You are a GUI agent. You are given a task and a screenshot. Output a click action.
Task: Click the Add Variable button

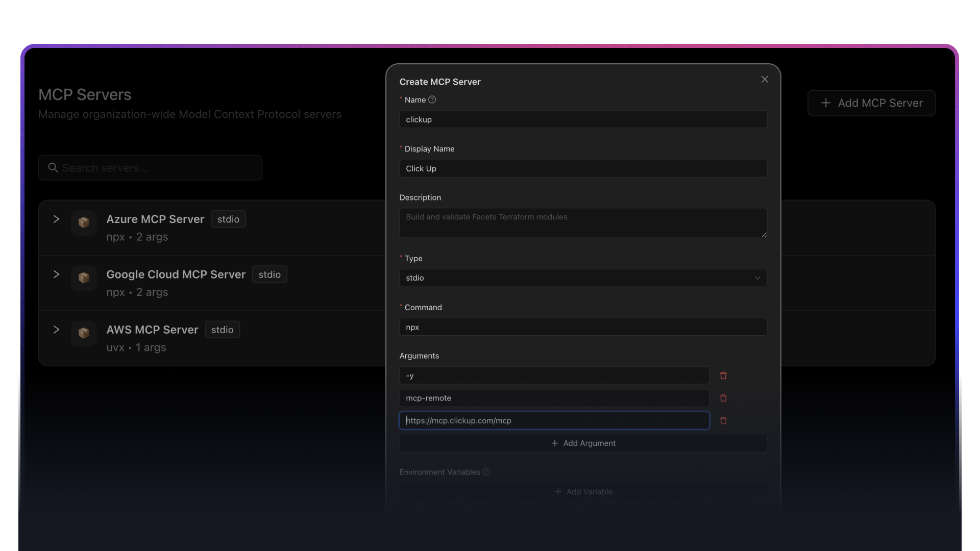pyautogui.click(x=583, y=491)
